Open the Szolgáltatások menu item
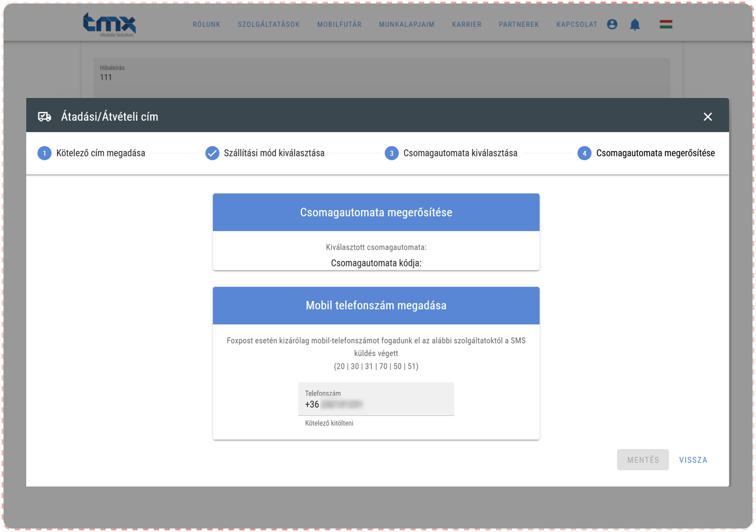 269,24
